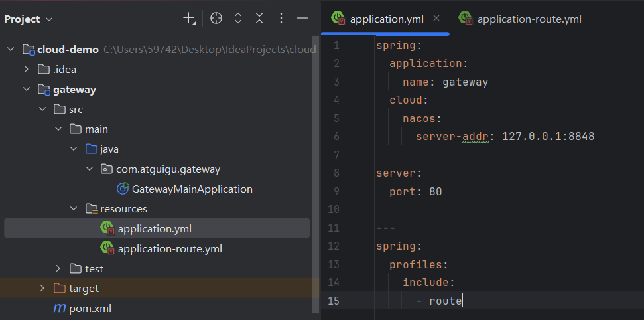
Task: Expand the target folder
Action: click(x=42, y=288)
